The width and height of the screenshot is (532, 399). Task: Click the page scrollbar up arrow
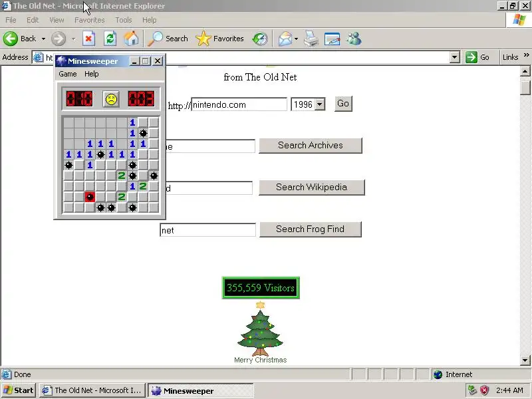pyautogui.click(x=525, y=71)
